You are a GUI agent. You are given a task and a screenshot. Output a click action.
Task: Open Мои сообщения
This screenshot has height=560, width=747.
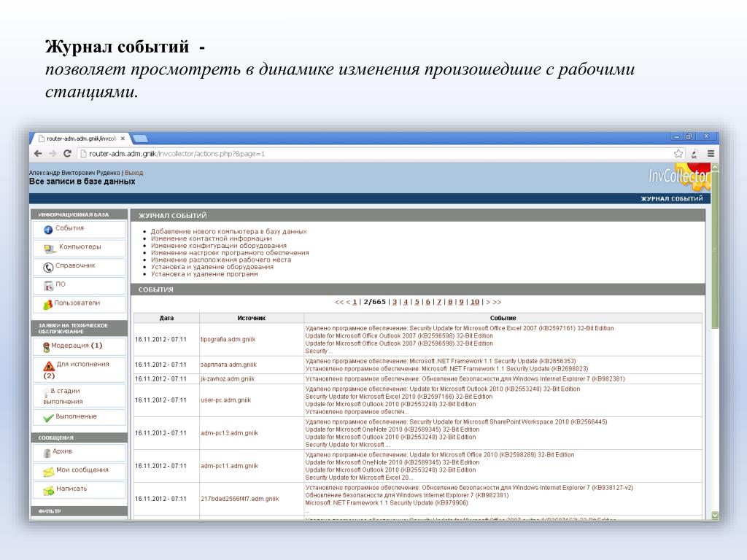[82, 470]
